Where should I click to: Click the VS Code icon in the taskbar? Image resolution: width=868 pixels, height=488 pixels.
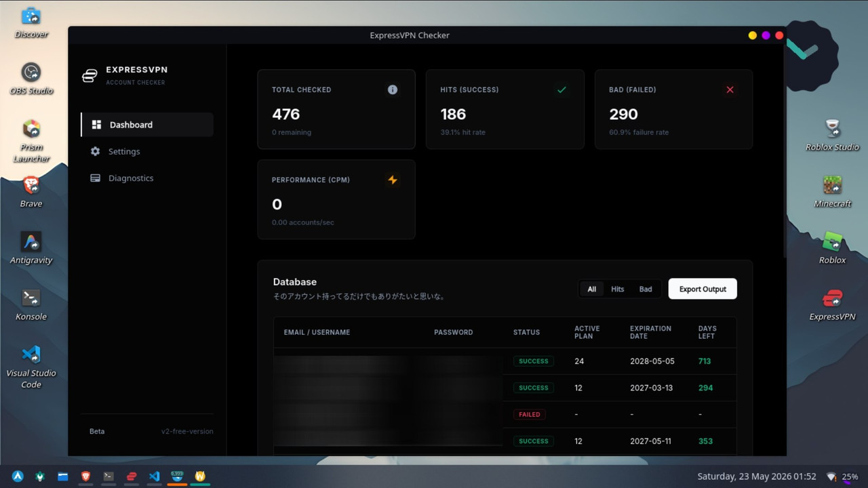[x=154, y=476]
